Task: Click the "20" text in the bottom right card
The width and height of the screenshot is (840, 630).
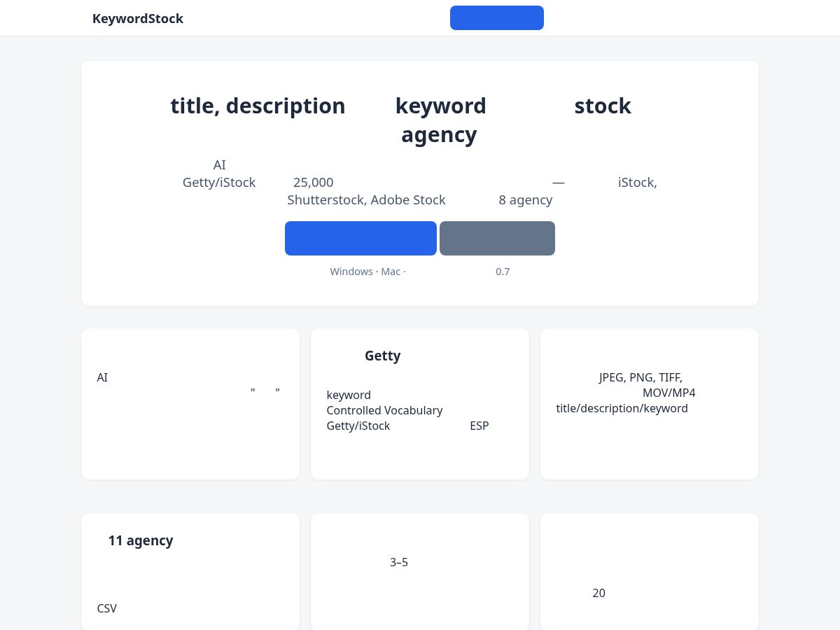Action: (598, 593)
